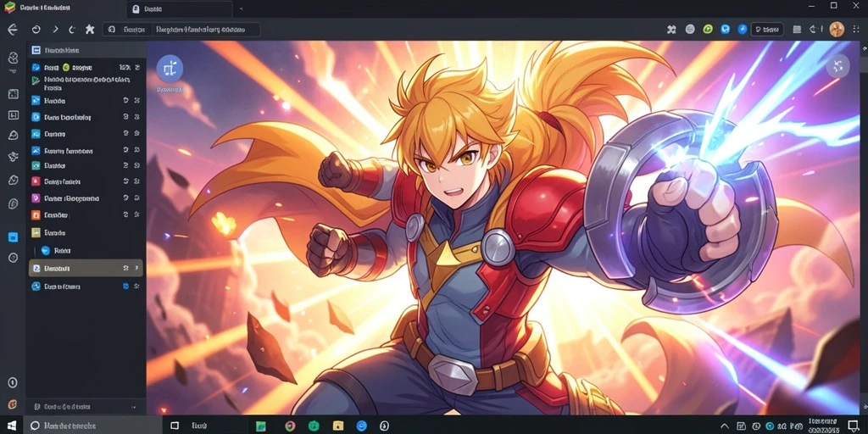Open the blue circular app on the taskbar
This screenshot has width=868, height=434.
[x=361, y=426]
